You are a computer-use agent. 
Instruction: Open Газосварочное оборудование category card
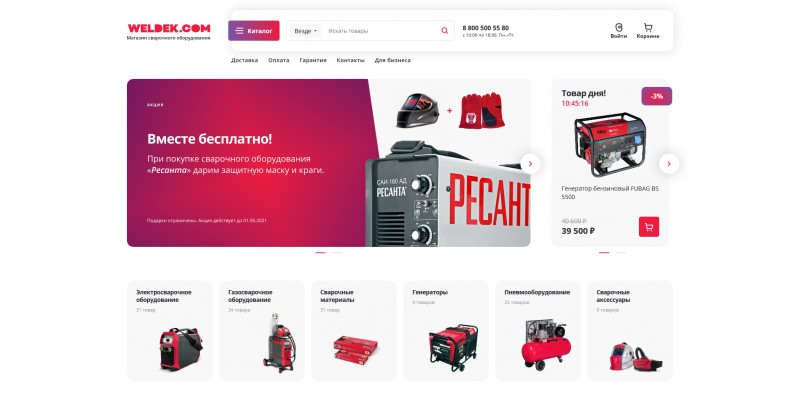262,331
